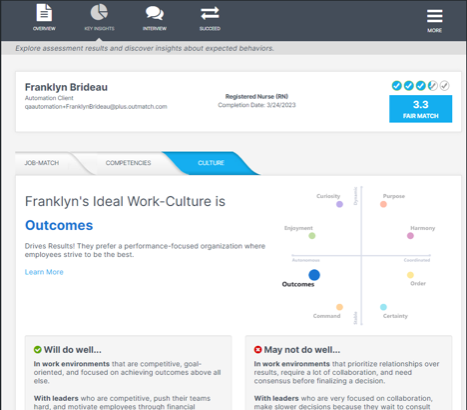
Task: Click the first blue rating checkmark
Action: (397, 86)
